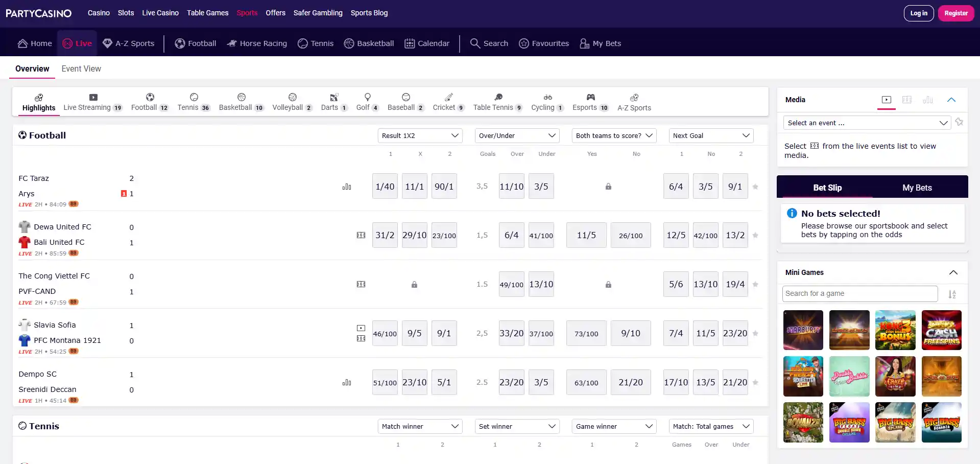Image resolution: width=980 pixels, height=464 pixels.
Task: Focus the Search for a game field
Action: coord(860,294)
